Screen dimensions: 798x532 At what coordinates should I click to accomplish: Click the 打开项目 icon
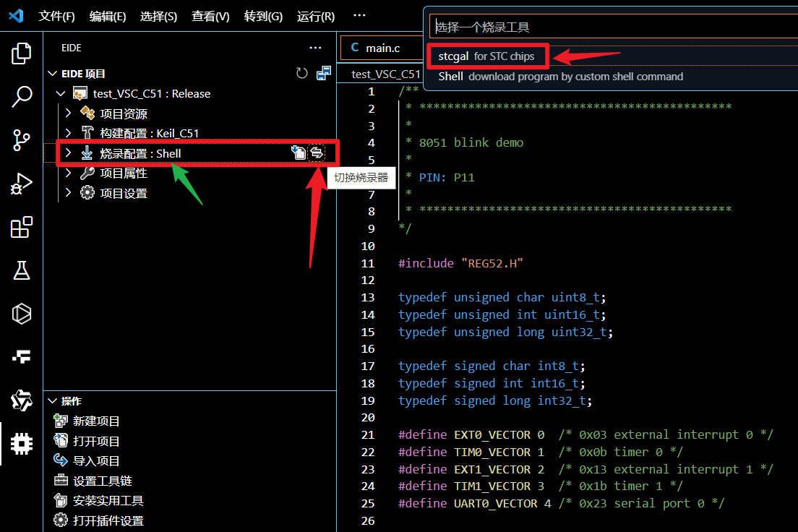point(61,441)
